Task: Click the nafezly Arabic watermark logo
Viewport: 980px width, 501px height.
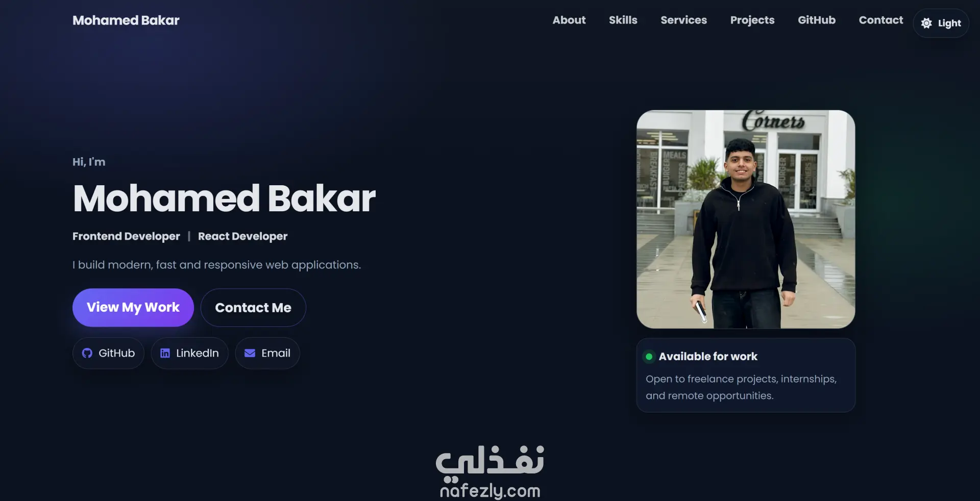Action: [490, 463]
